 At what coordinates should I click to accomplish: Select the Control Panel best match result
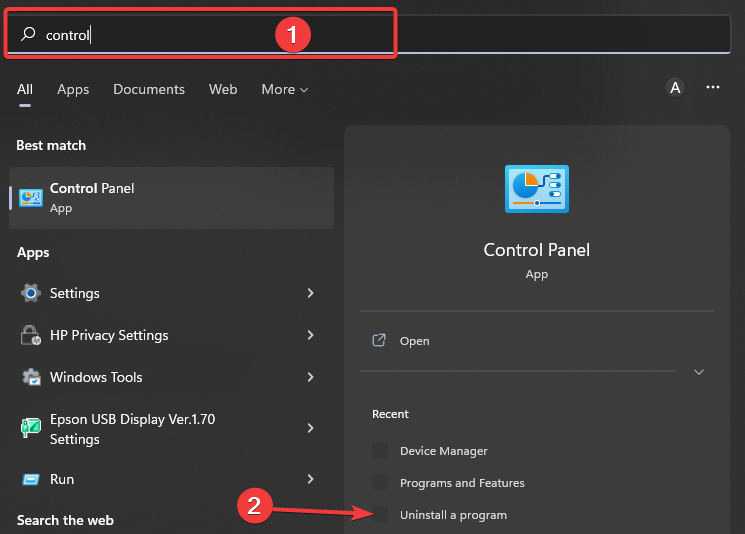pos(172,198)
